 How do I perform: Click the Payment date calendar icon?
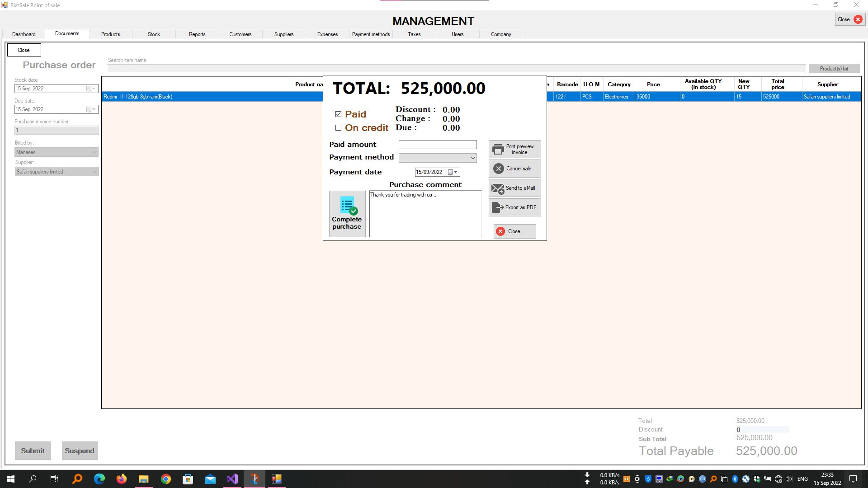pos(450,172)
